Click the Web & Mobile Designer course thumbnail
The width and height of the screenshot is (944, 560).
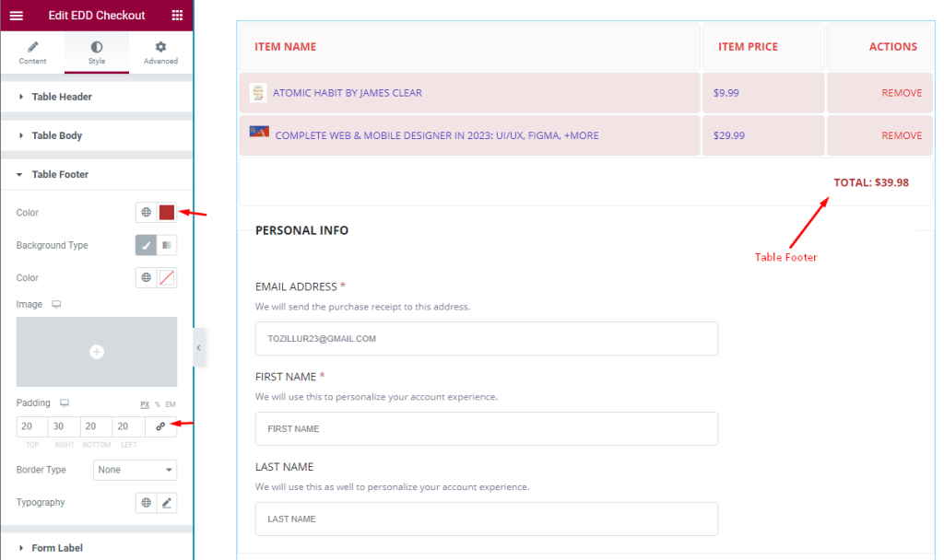coord(259,132)
